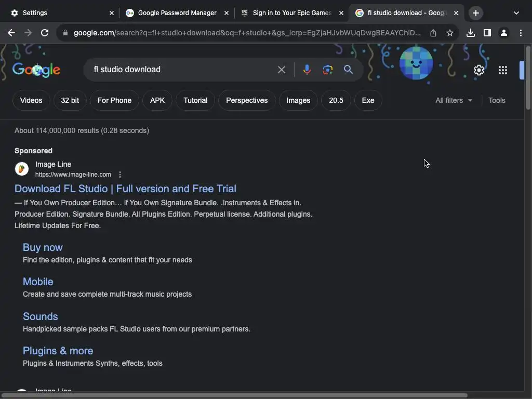
Task: Close the Epic Games tab
Action: (x=341, y=13)
